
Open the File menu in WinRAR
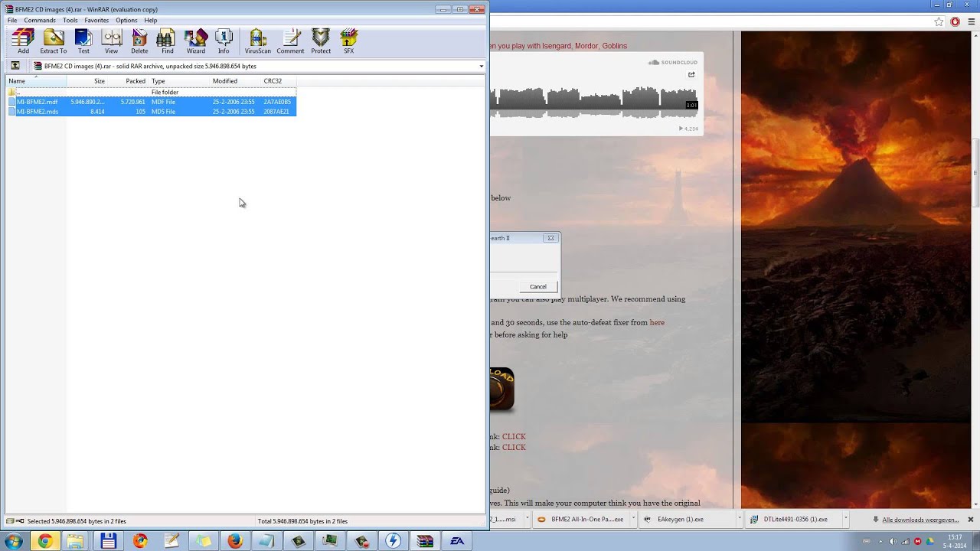click(x=12, y=20)
